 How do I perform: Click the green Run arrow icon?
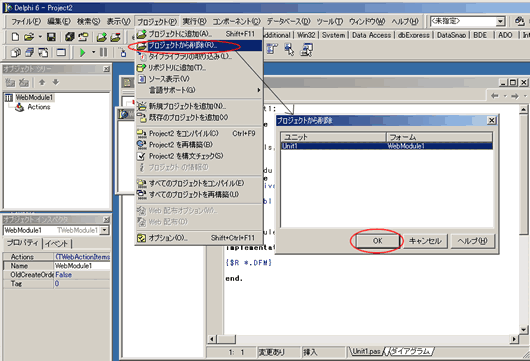pos(82,52)
